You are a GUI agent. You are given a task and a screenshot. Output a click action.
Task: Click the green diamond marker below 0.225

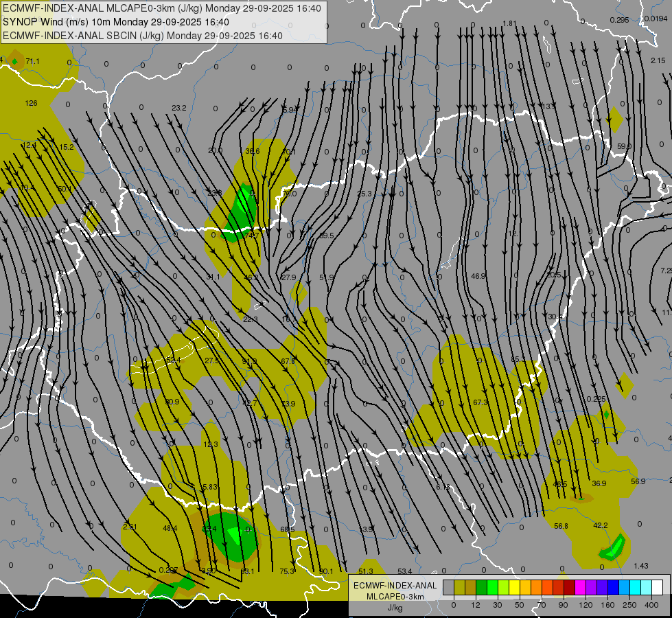(x=606, y=414)
